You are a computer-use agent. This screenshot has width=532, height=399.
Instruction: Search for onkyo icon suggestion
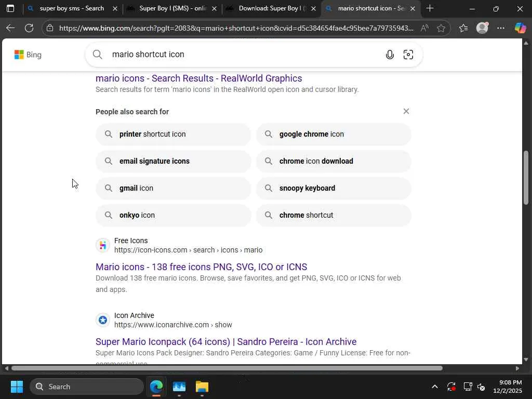(174, 215)
